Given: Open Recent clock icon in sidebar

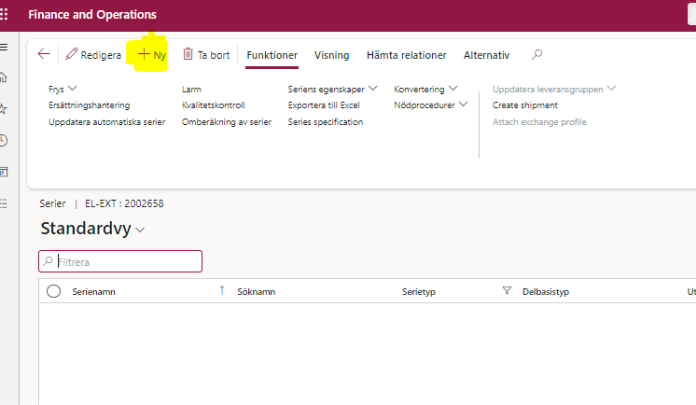Looking at the screenshot, I should 4,140.
